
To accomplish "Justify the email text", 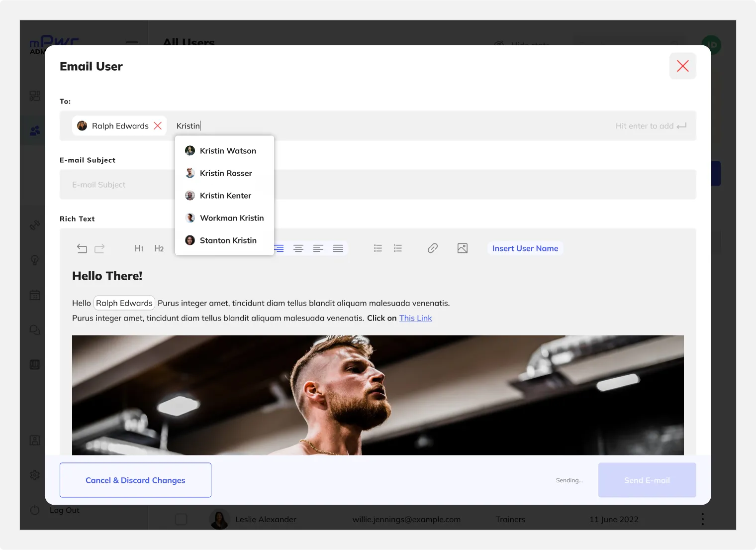I will (338, 248).
